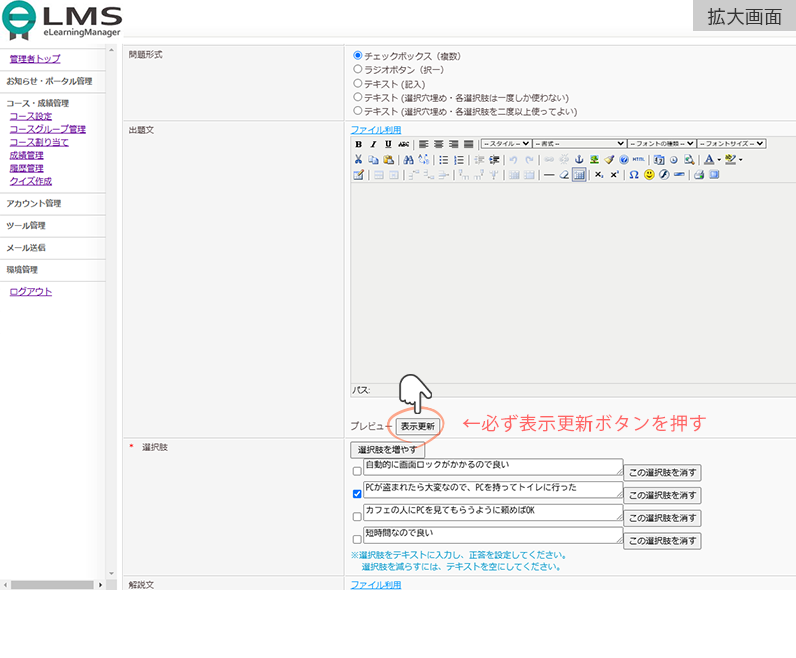Screen dimensions: 796x658
Task: Remove formatting with eraser icon
Action: tap(564, 175)
